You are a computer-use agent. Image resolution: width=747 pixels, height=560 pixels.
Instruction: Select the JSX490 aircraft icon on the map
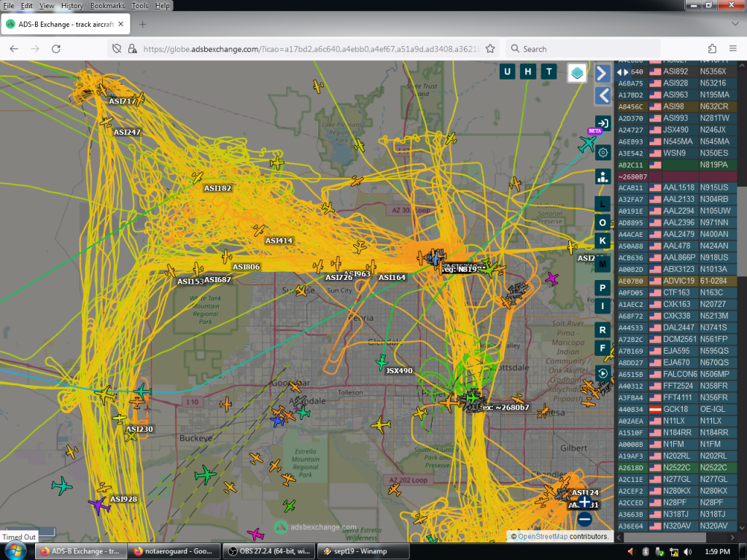382,362
